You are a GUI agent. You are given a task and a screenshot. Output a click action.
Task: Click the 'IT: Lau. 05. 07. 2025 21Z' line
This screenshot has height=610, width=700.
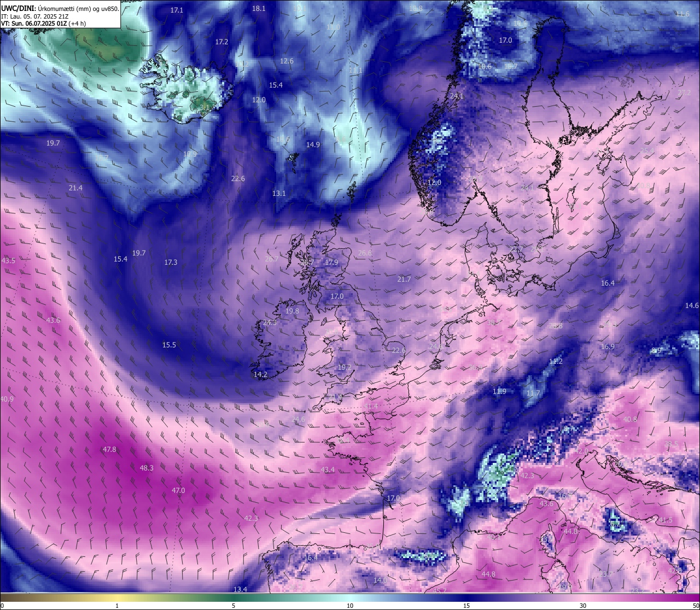35,16
